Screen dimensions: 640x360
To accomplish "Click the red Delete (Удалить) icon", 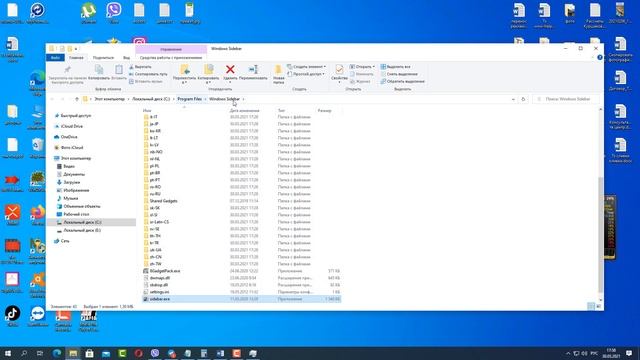I will click(230, 70).
